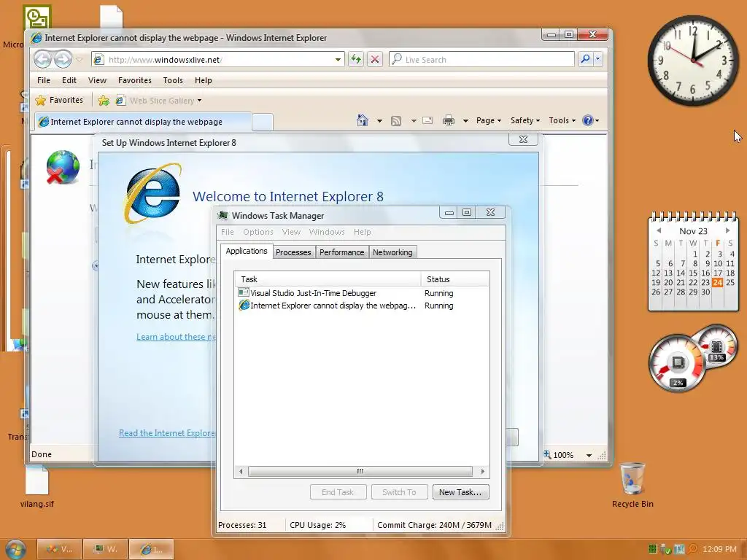This screenshot has height=560, width=747.
Task: Click the task list scroll right arrow
Action: coord(483,472)
